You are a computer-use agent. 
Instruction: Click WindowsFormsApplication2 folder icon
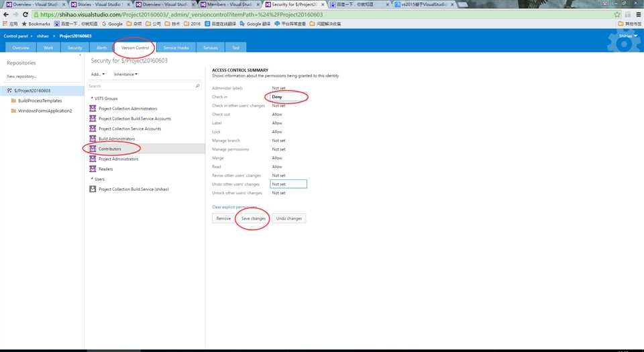click(x=13, y=111)
